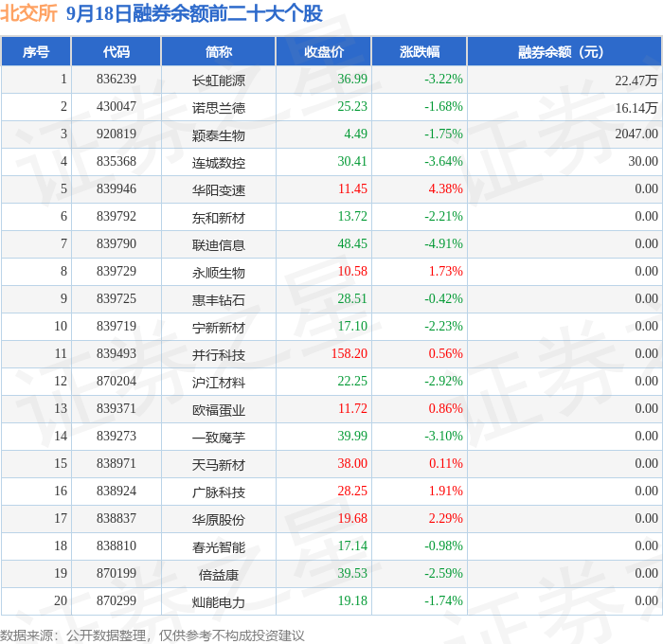Click the 2047.00 balance value
The image size is (663, 644).
coord(636,134)
